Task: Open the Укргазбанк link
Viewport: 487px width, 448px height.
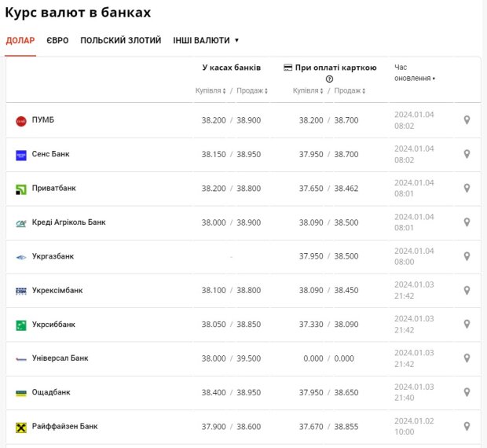Action: coord(53,256)
